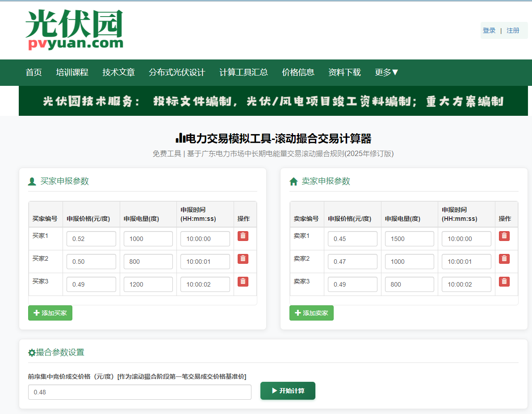This screenshot has height=414, width=532.
Task: Click the 注册 link
Action: coord(513,30)
